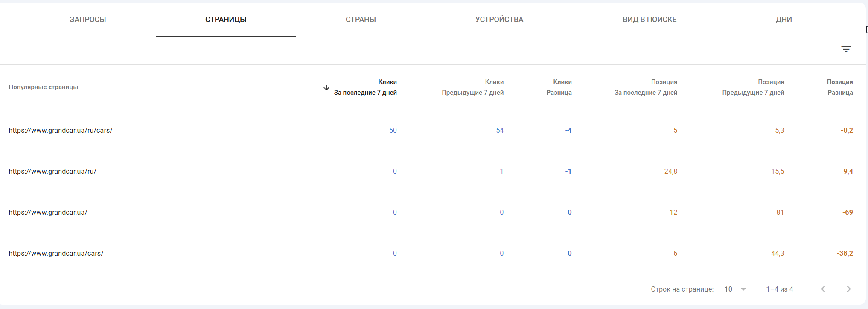Open the Вид в поиске tab
This screenshot has height=309, width=868.
[650, 20]
